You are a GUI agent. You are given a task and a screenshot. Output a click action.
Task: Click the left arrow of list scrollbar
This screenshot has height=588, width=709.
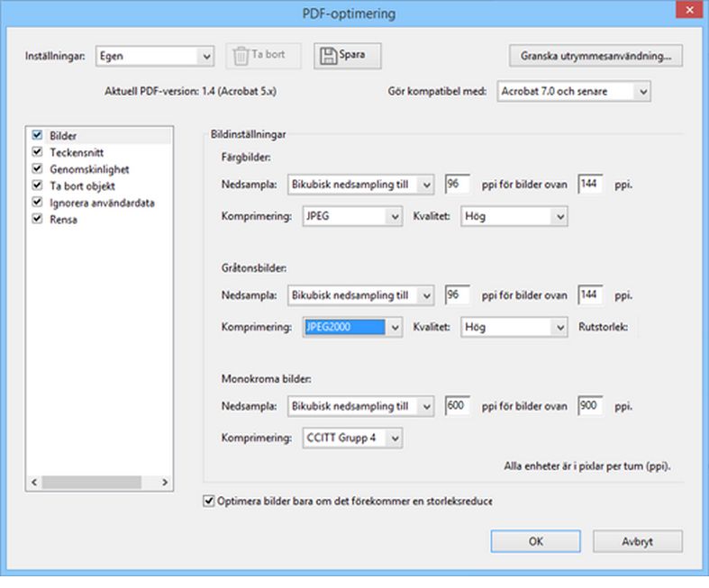pyautogui.click(x=34, y=483)
